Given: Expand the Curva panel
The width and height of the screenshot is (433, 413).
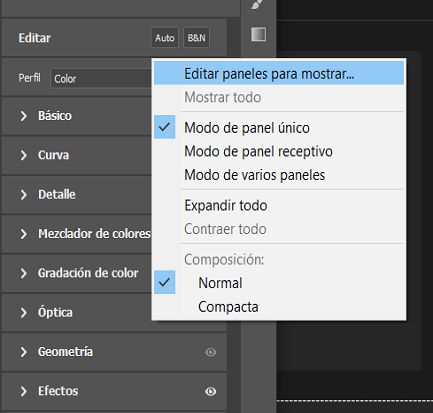Looking at the screenshot, I should coord(23,155).
